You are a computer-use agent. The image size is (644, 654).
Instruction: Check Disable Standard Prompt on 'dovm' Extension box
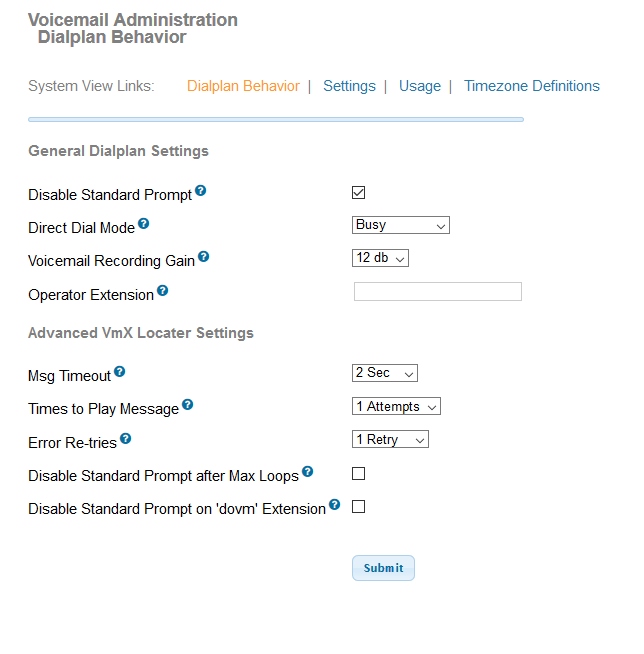coord(358,507)
